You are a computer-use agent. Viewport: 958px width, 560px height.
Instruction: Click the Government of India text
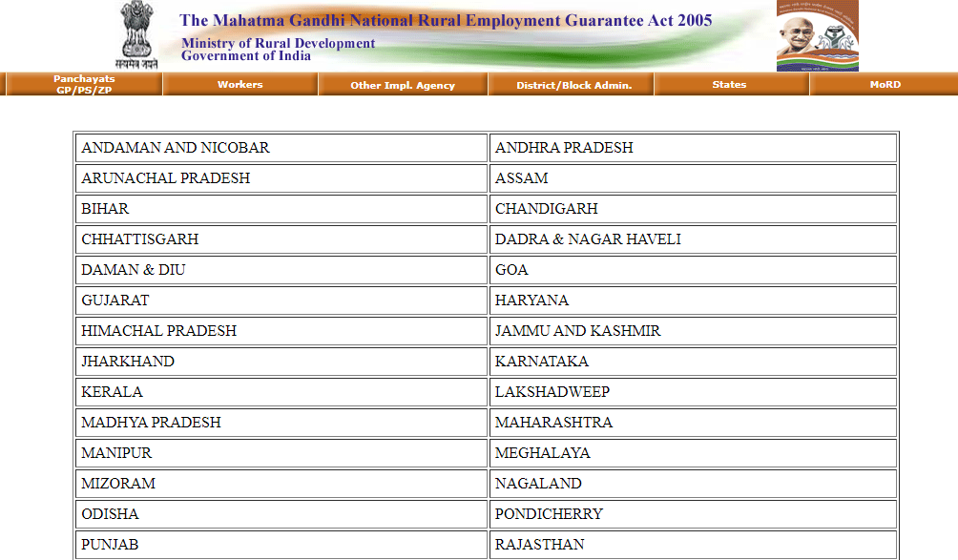tap(246, 55)
